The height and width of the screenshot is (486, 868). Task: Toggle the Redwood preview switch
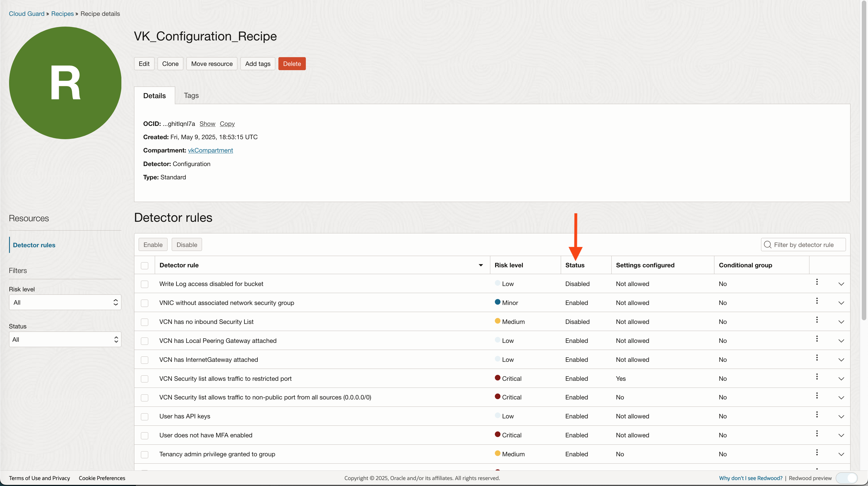point(846,478)
